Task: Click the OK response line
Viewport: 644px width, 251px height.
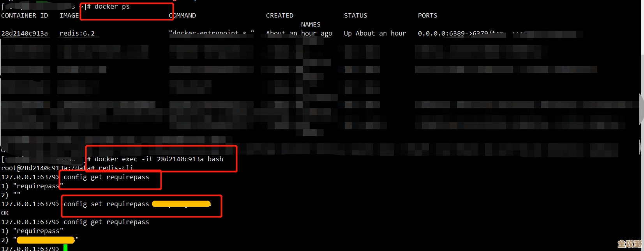Action: pyautogui.click(x=5, y=213)
